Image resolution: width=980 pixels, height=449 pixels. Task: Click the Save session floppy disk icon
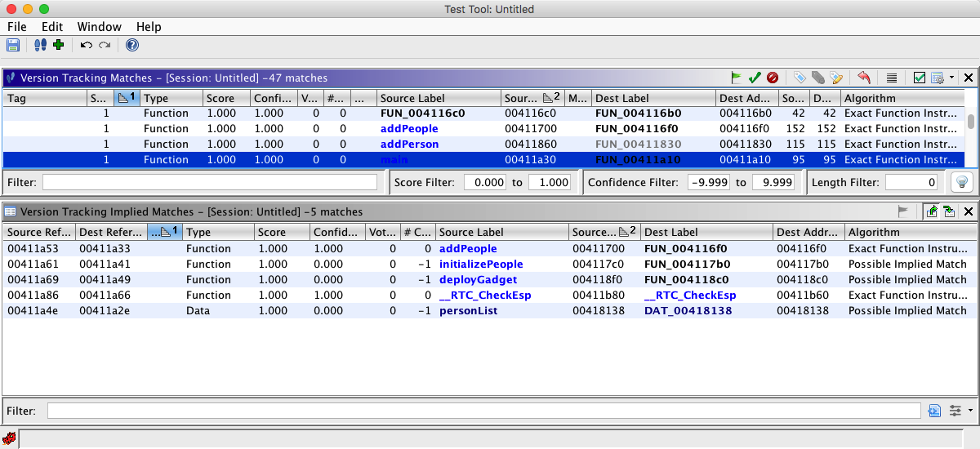point(12,45)
